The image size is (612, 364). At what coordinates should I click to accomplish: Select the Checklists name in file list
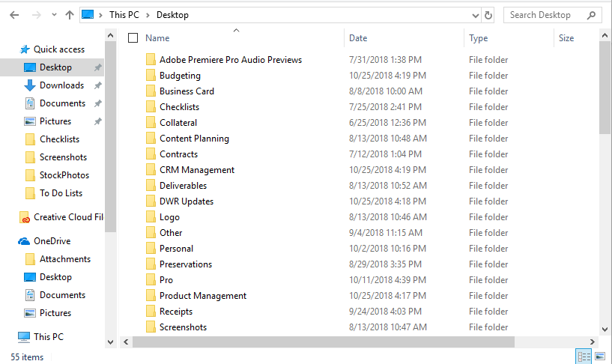[x=179, y=107]
